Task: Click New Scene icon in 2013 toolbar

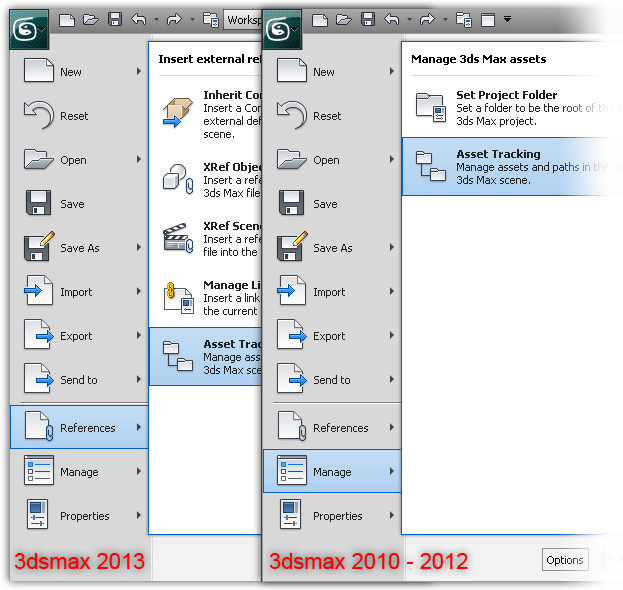Action: point(67,19)
